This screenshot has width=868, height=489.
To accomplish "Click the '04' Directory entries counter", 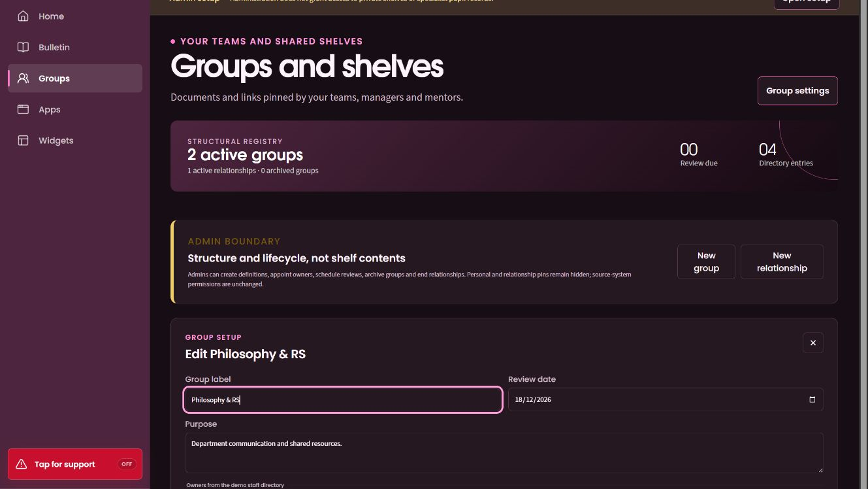I will tap(767, 149).
